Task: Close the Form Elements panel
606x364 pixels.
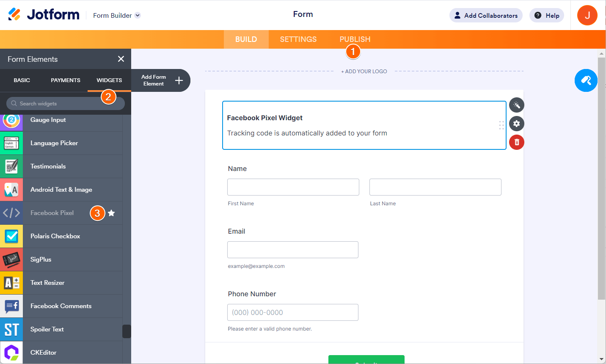Action: click(x=121, y=59)
